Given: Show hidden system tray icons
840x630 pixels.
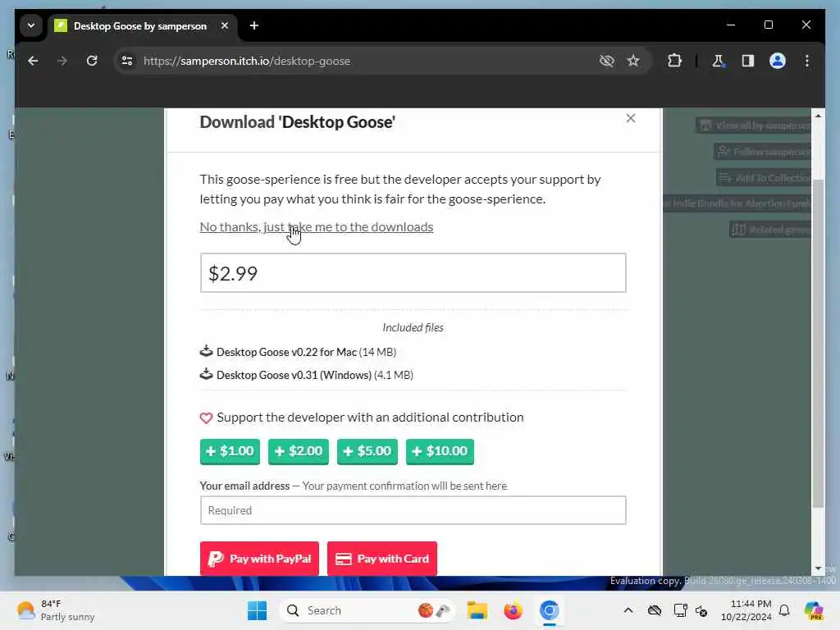Looking at the screenshot, I should [628, 610].
